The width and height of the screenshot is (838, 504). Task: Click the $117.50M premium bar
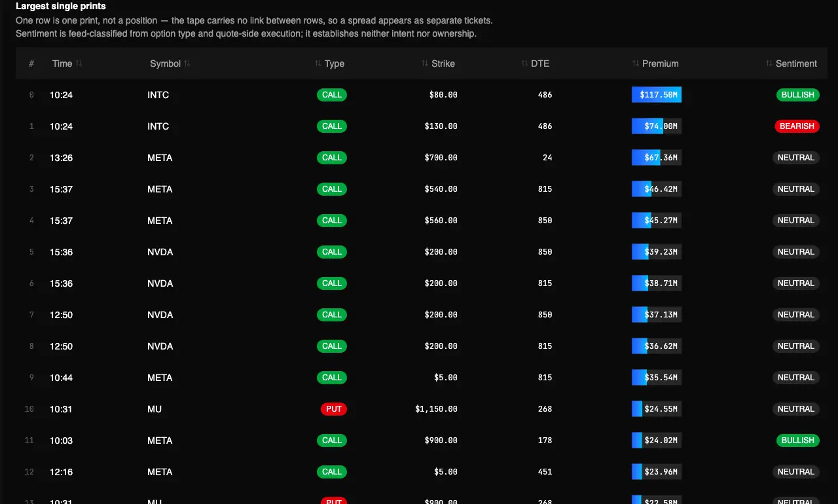coord(657,95)
